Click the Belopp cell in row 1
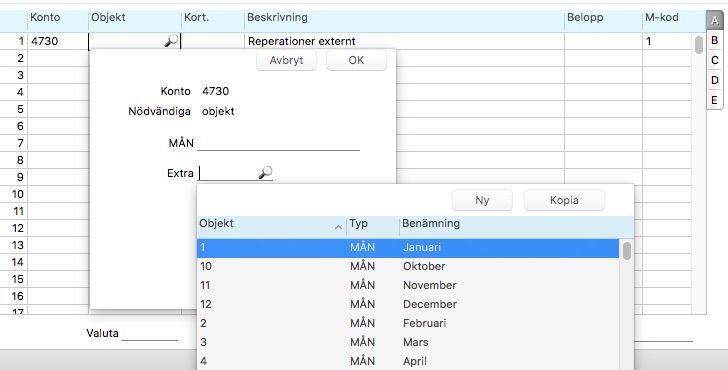Screen dimensions: 728x370 (x=604, y=41)
